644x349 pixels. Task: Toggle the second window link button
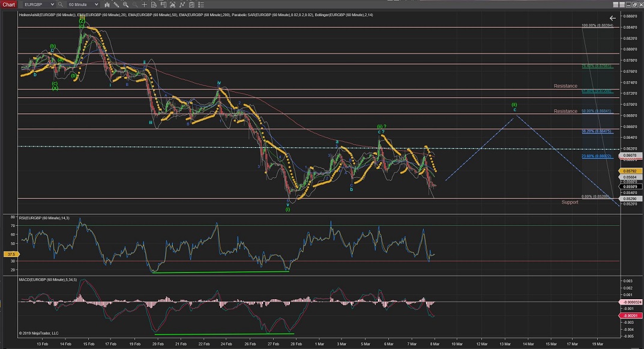tap(622, 5)
